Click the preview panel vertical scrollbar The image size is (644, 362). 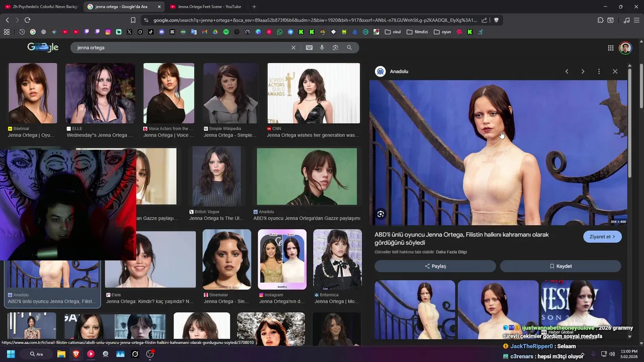point(629,123)
